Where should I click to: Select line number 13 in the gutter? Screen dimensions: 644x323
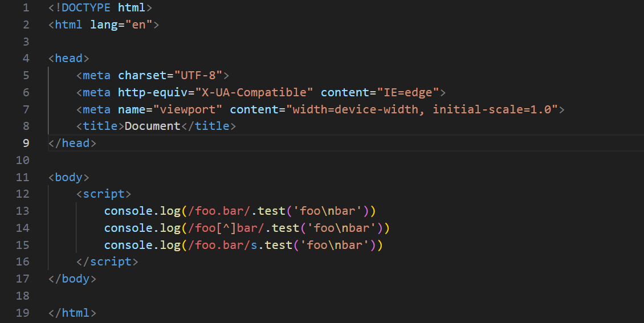(x=23, y=211)
